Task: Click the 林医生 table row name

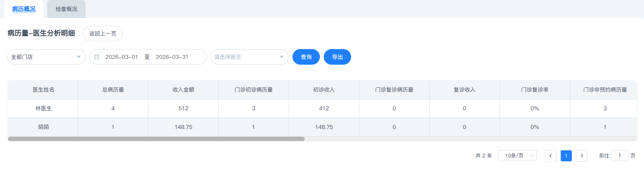Action: point(43,108)
